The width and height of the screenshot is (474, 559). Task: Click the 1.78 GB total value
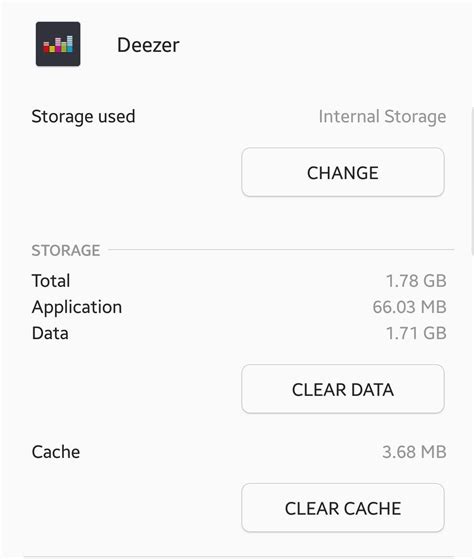click(416, 281)
